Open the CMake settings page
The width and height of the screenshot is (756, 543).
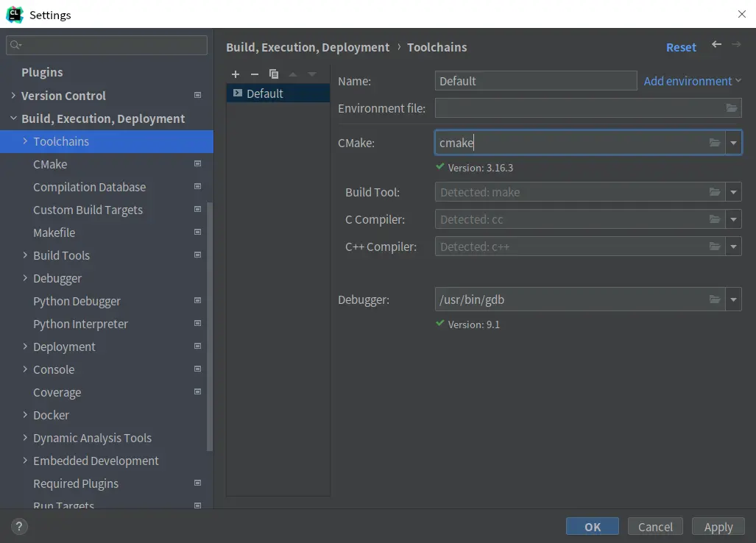[x=50, y=164]
